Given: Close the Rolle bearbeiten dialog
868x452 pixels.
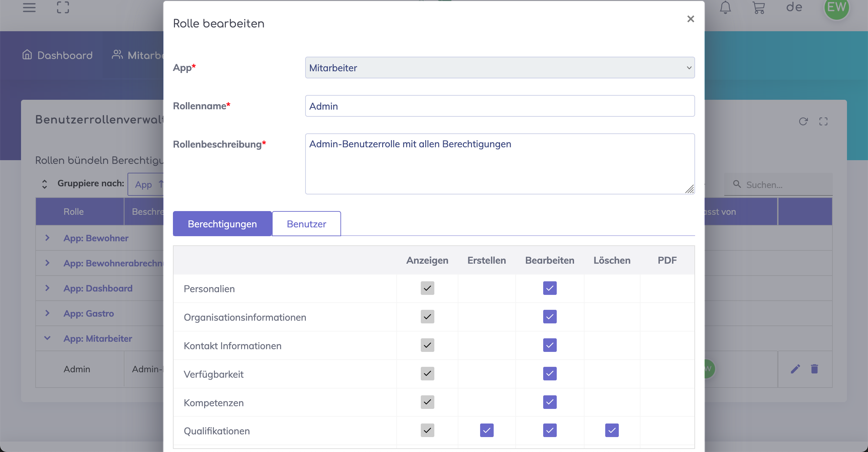Looking at the screenshot, I should (691, 19).
